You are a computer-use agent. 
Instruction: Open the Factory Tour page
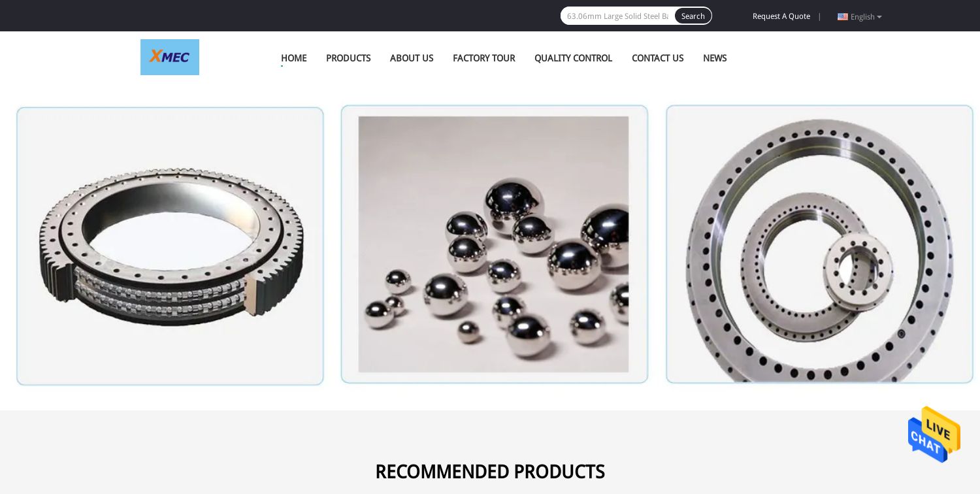484,58
